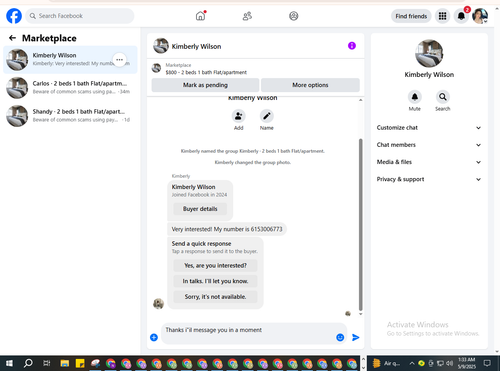Screen dimensions: 500x371
Task: Open the taskbar clock showing 1:33 AM
Action: tap(467, 363)
